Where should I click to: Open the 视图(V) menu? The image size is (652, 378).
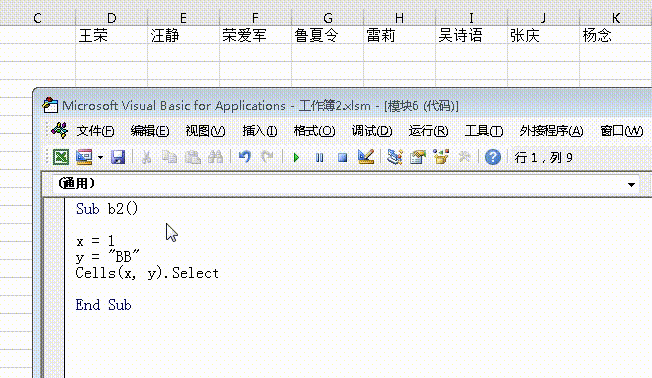[x=205, y=131]
